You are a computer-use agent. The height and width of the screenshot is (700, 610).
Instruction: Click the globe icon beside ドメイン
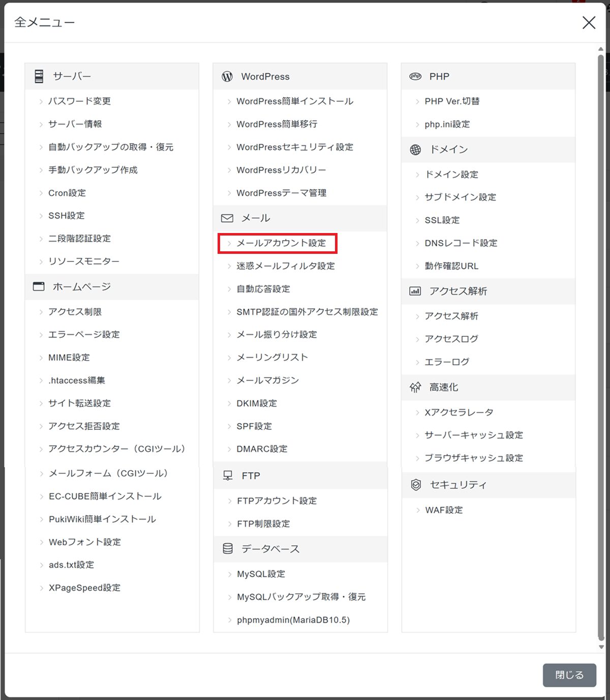[x=415, y=150]
